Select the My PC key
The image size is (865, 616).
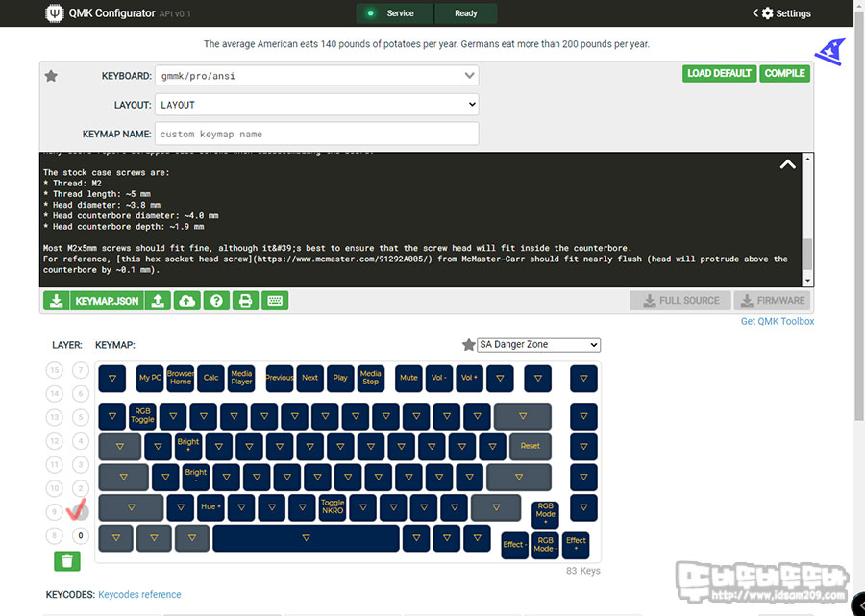pos(150,379)
